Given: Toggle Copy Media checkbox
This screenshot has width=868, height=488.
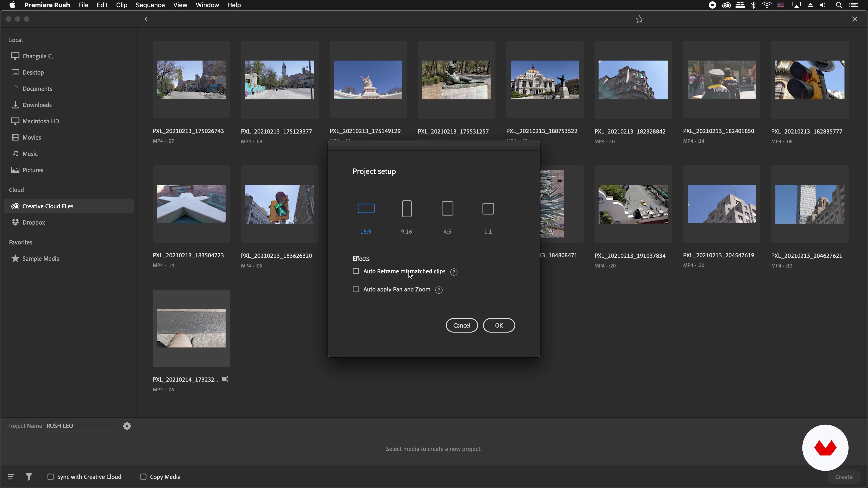Looking at the screenshot, I should [143, 476].
